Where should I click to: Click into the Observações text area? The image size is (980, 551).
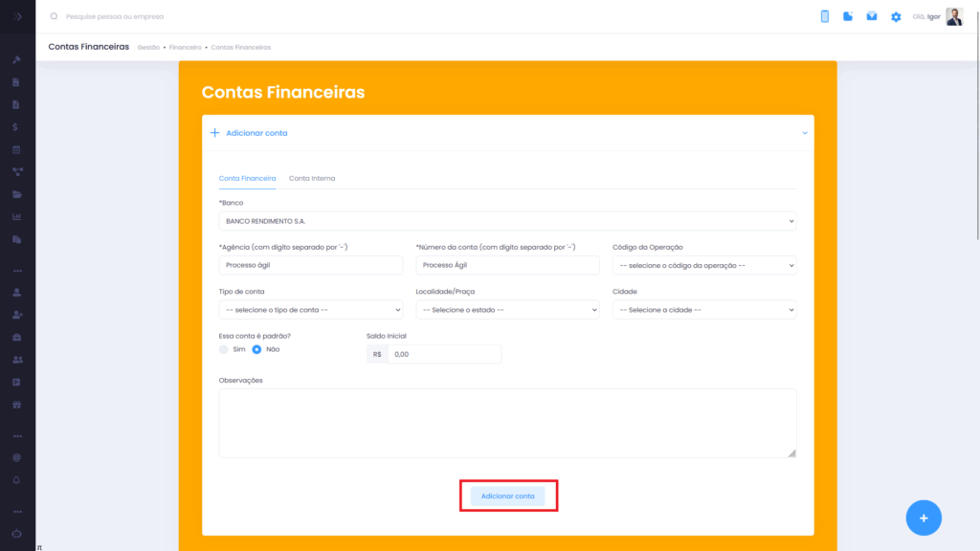pyautogui.click(x=507, y=423)
